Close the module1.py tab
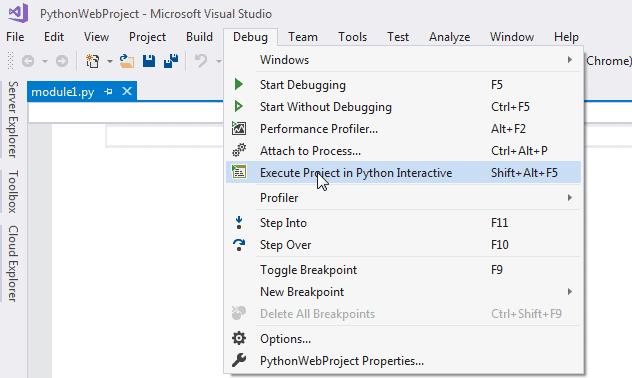This screenshot has width=632, height=378. pyautogui.click(x=127, y=91)
